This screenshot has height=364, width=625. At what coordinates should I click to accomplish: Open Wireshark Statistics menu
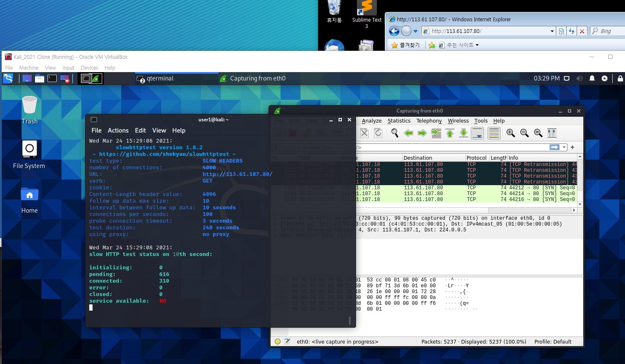click(x=399, y=121)
